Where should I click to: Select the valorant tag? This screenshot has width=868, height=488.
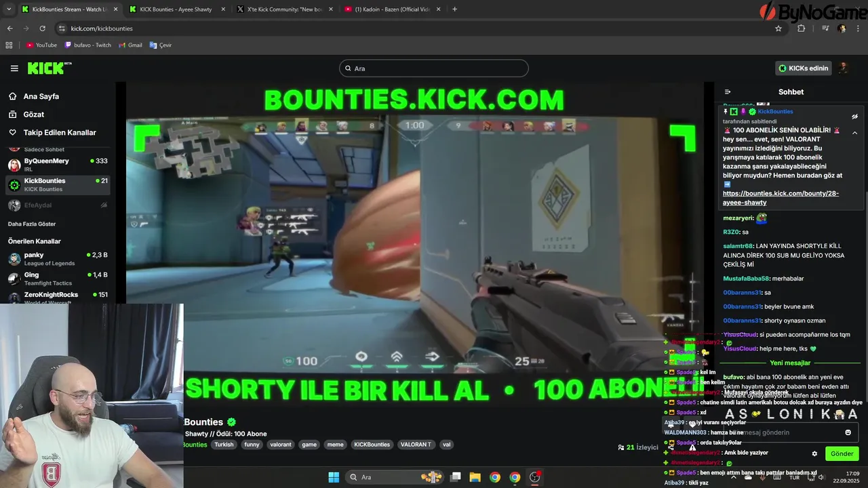[280, 445]
